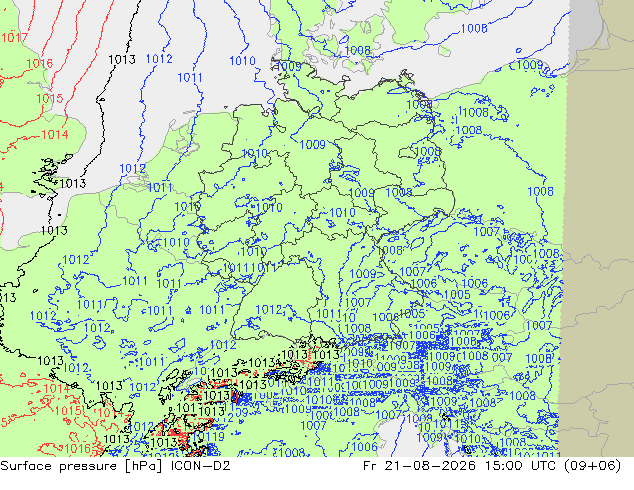Click the "[hPa]" unit label
The height and width of the screenshot is (490, 634).
pyautogui.click(x=144, y=466)
